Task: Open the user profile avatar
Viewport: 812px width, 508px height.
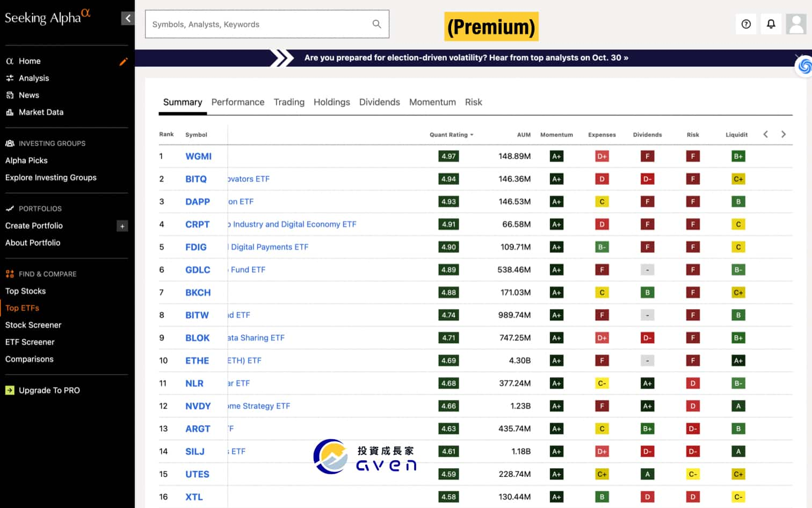Action: pyautogui.click(x=796, y=24)
